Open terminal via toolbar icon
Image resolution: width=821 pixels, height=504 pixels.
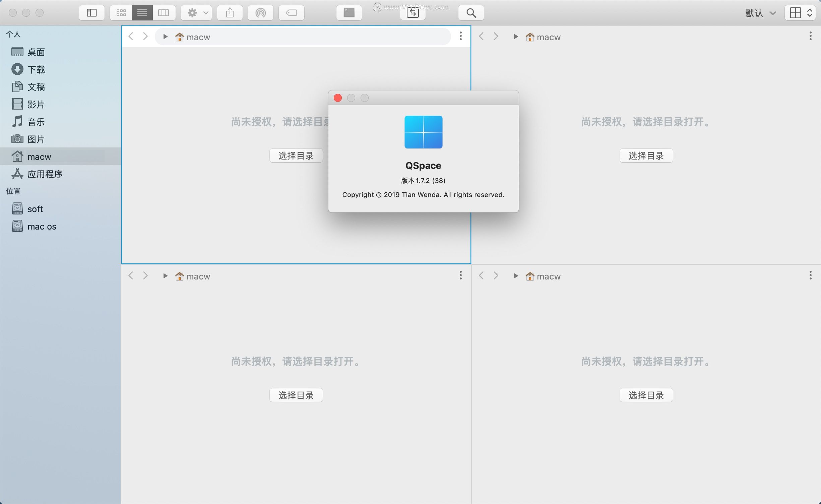point(349,13)
